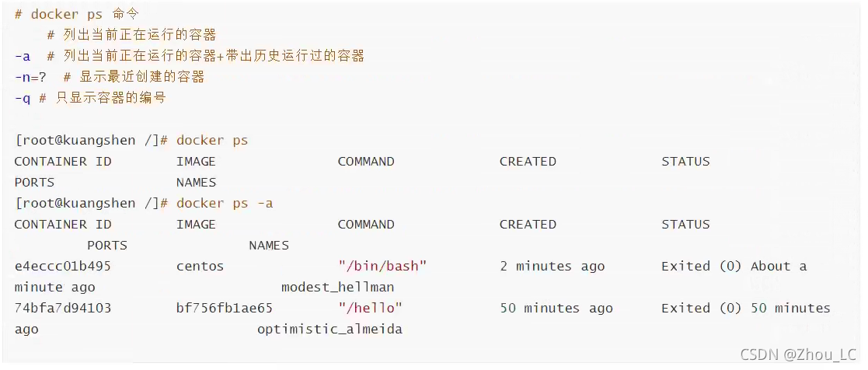Click the "/bin/bash" command string
Screen dimensions: 868x370
pyautogui.click(x=382, y=267)
